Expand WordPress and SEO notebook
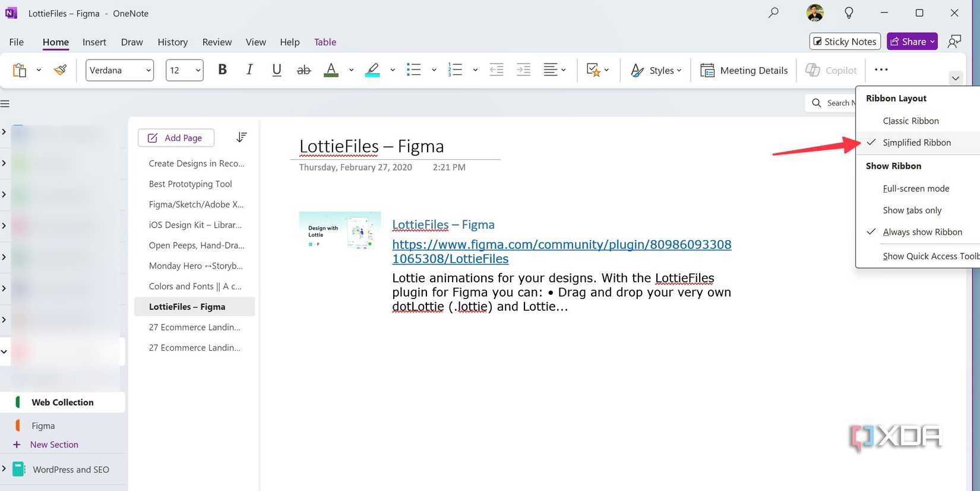 click(x=4, y=469)
